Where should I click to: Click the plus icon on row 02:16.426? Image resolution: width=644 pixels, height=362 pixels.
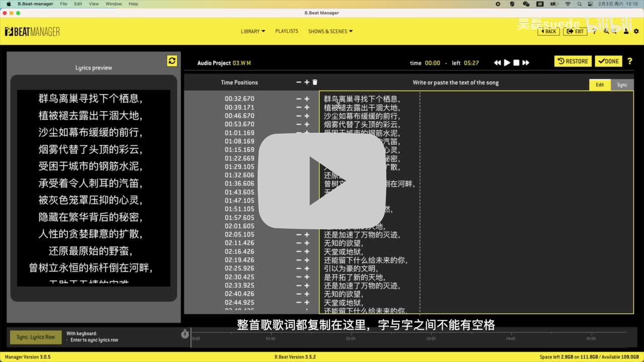tap(307, 251)
